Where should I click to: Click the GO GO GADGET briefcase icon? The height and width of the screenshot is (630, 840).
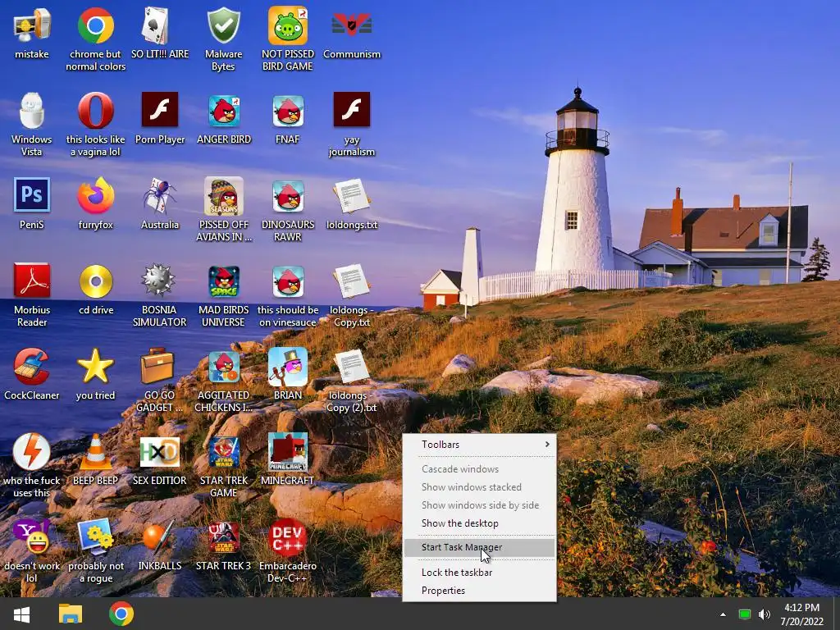tap(157, 367)
